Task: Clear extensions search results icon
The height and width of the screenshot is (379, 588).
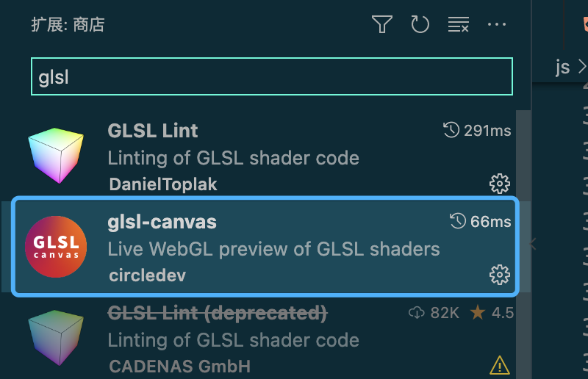Action: 458,25
